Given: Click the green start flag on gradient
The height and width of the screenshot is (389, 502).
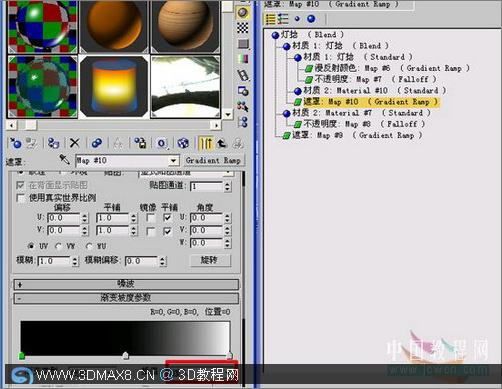Looking at the screenshot, I should pos(22,356).
